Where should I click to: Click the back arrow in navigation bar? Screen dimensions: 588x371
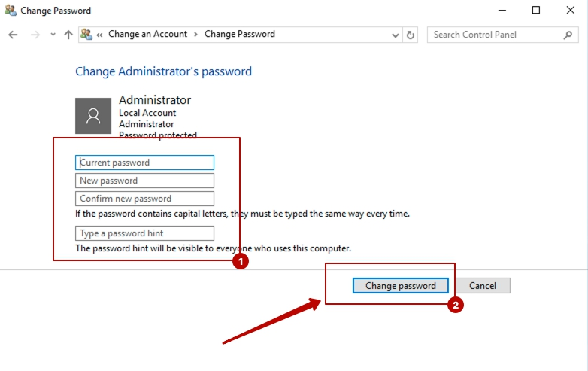[13, 35]
